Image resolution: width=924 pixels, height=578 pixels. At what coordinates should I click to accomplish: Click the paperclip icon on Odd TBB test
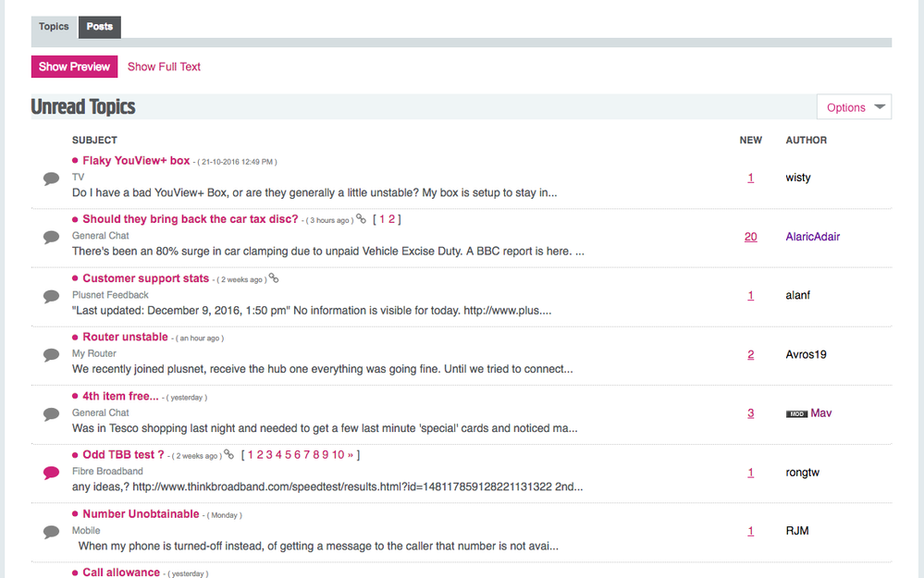[228, 454]
